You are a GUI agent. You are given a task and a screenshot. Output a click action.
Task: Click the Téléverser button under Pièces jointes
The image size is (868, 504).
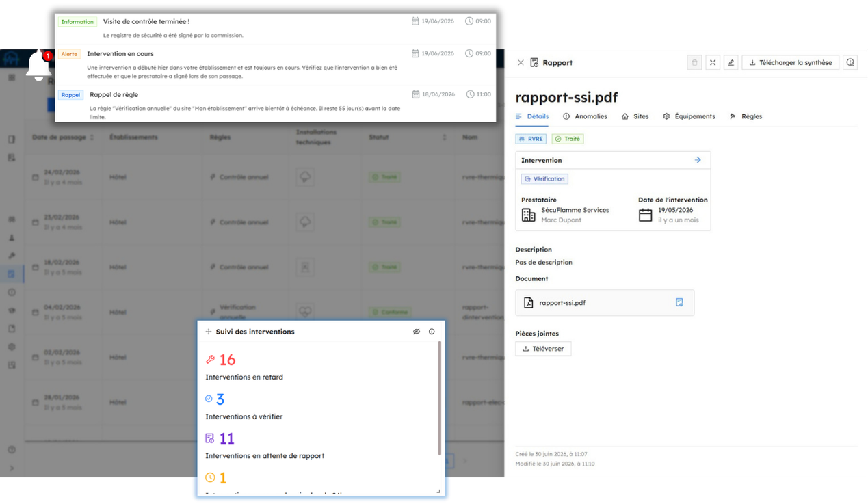[x=543, y=349]
